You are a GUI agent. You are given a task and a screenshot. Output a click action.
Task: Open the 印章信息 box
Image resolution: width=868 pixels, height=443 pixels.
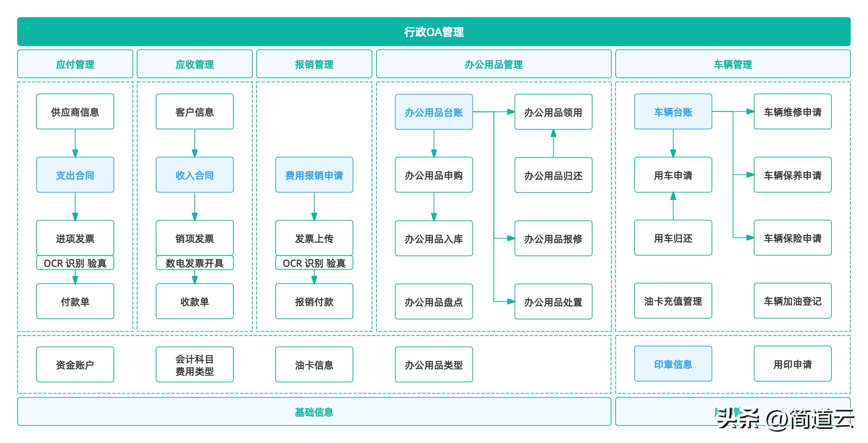(673, 364)
